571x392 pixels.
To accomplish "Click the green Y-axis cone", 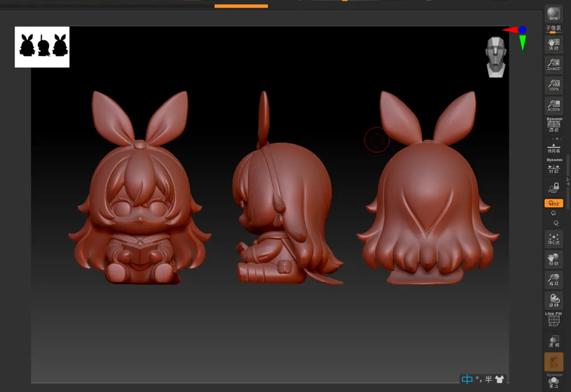I will [522, 43].
